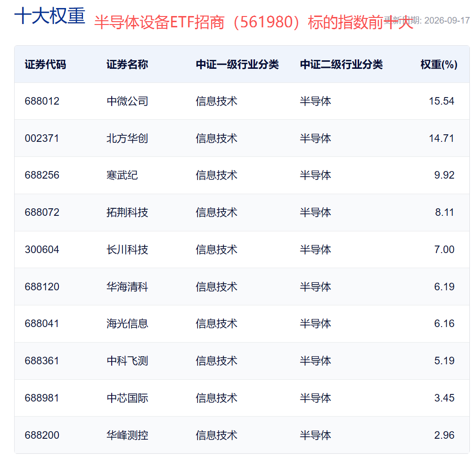Click 信息技术 in the 长川科技 row
476x459 pixels.
point(216,250)
